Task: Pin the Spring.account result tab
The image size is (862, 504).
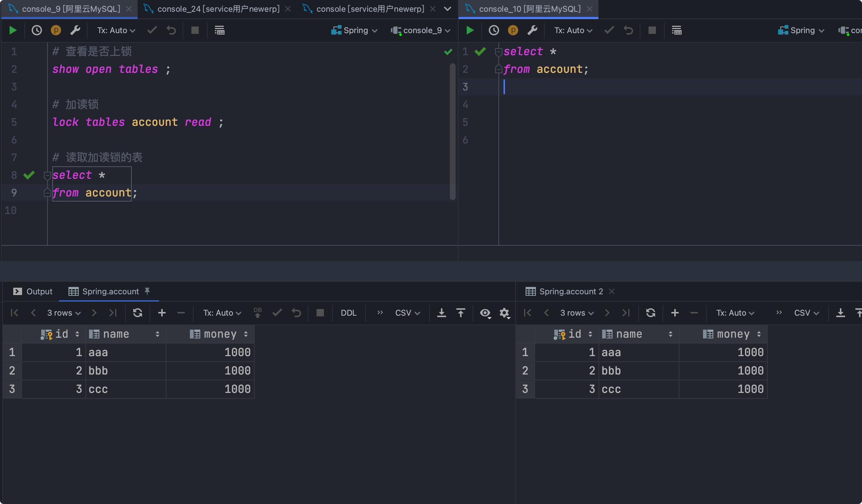Action: point(147,291)
